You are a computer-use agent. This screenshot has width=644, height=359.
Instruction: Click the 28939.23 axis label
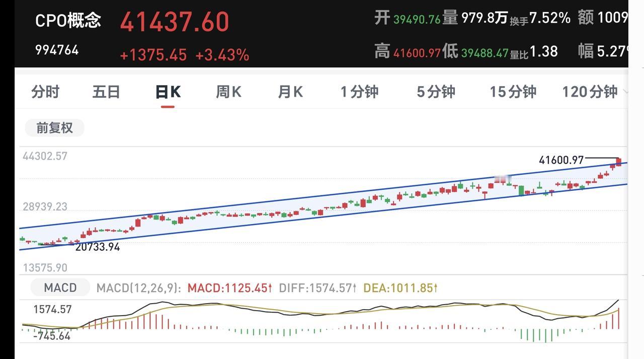(x=45, y=207)
